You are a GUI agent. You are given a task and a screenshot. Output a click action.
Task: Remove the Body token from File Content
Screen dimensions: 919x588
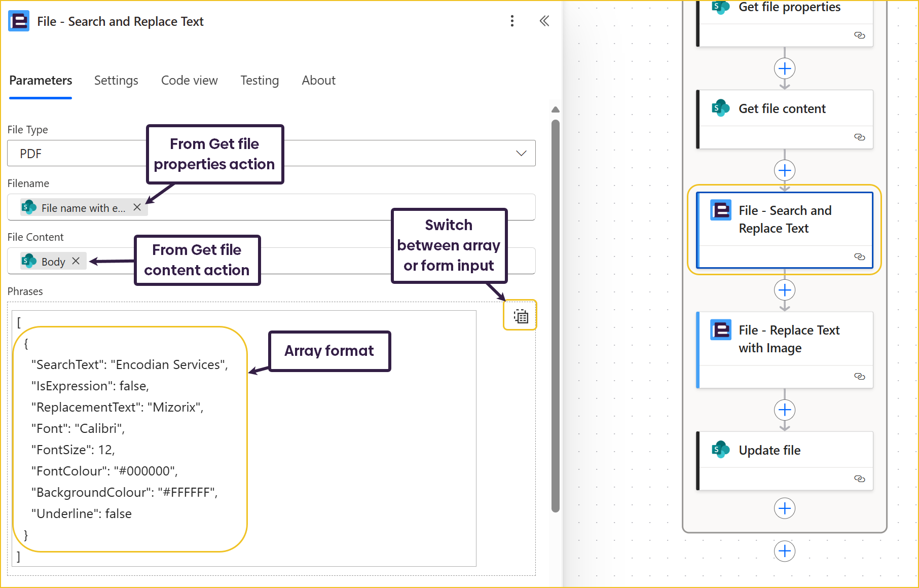76,261
